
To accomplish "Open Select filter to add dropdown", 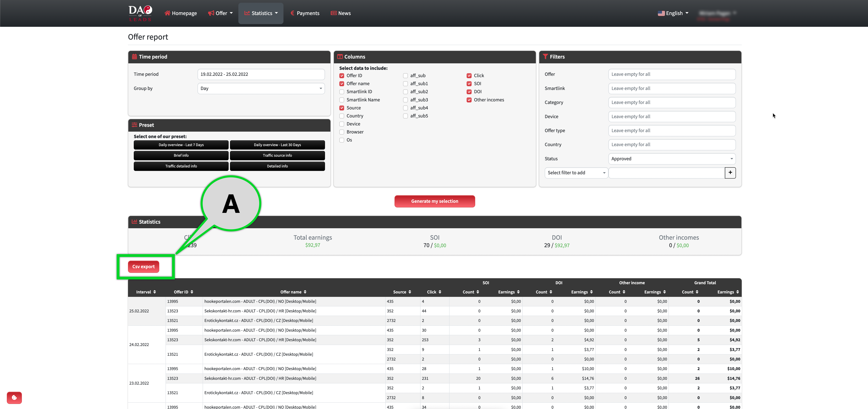I will point(576,173).
